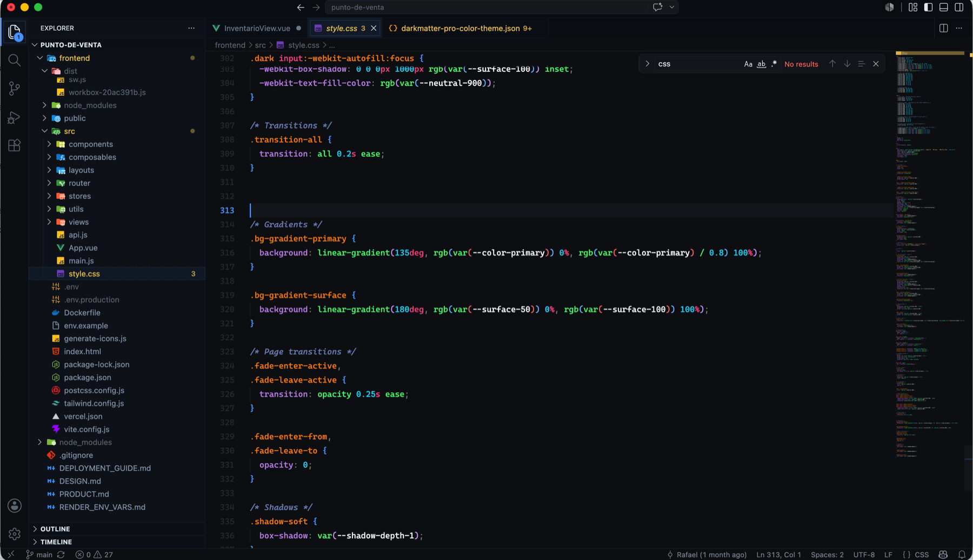This screenshot has height=560, width=973.
Task: Click LF end-of-line selector
Action: (x=888, y=555)
